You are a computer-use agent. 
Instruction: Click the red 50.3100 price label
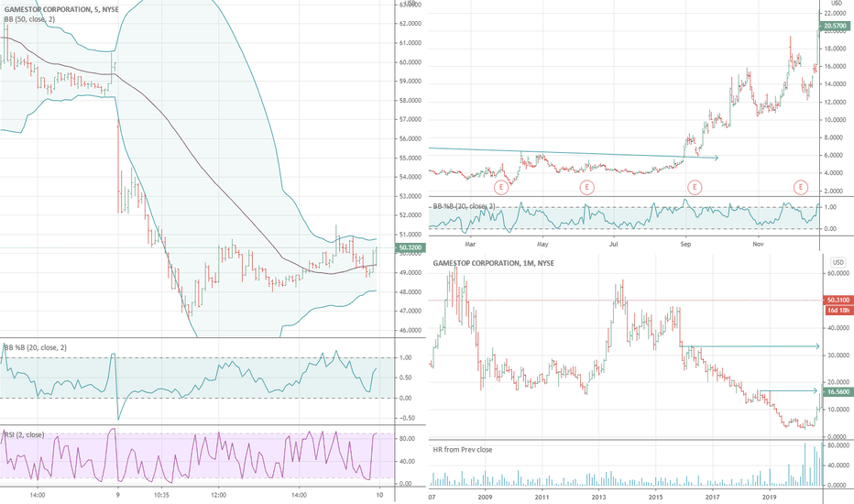[x=838, y=301]
